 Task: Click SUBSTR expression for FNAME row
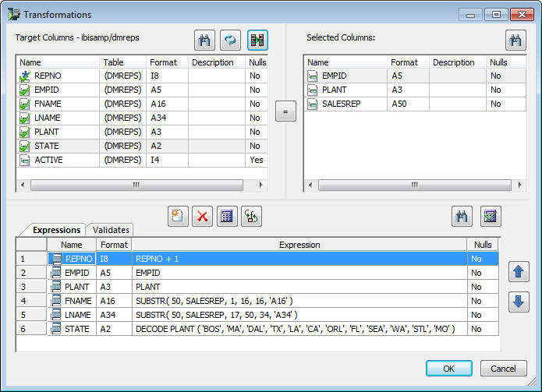[x=299, y=301]
